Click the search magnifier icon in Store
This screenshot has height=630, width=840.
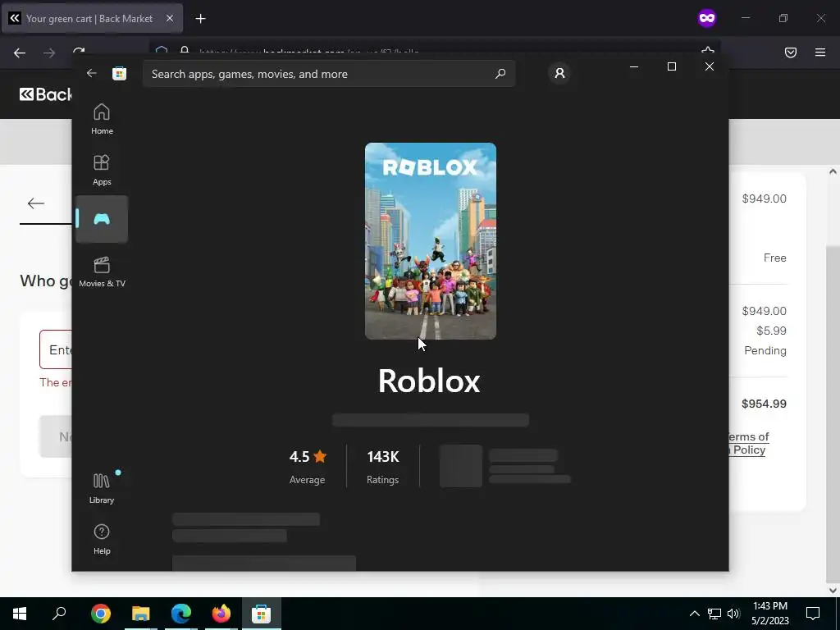pyautogui.click(x=500, y=73)
